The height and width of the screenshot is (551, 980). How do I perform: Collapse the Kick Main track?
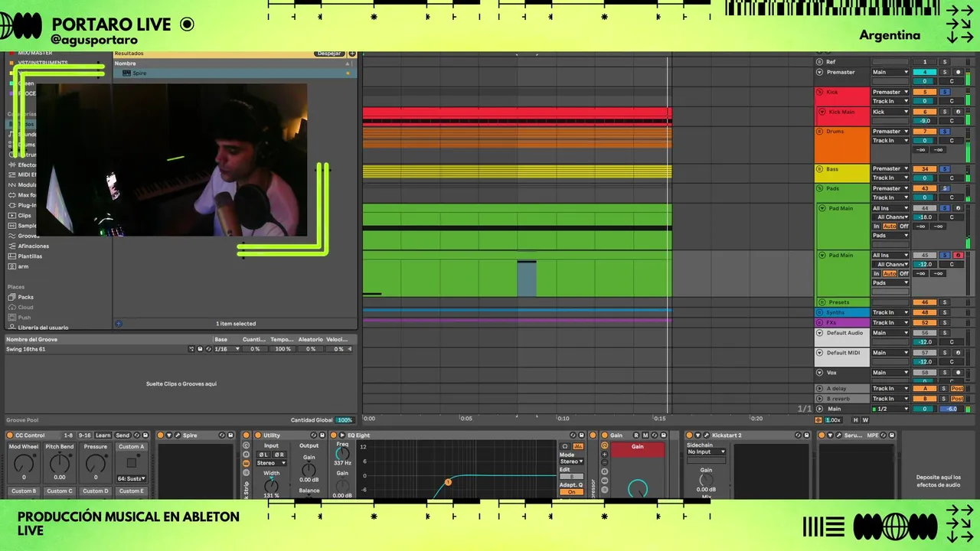822,112
